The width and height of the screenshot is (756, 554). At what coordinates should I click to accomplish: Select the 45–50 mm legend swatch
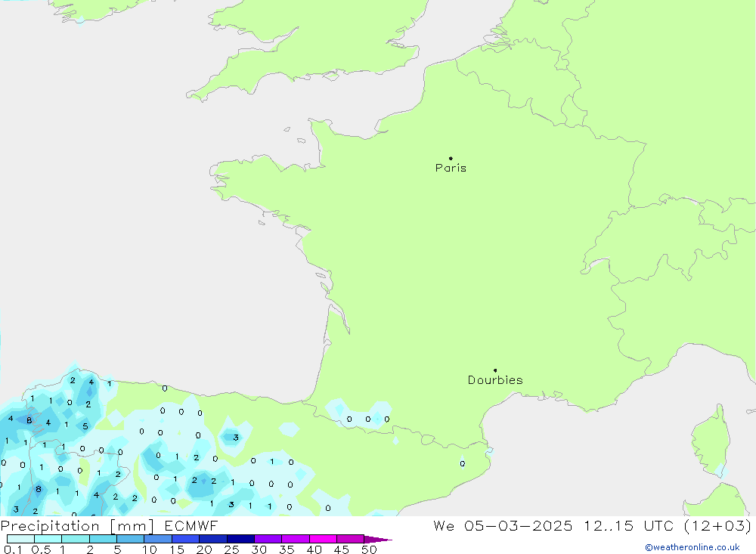pyautogui.click(x=351, y=539)
